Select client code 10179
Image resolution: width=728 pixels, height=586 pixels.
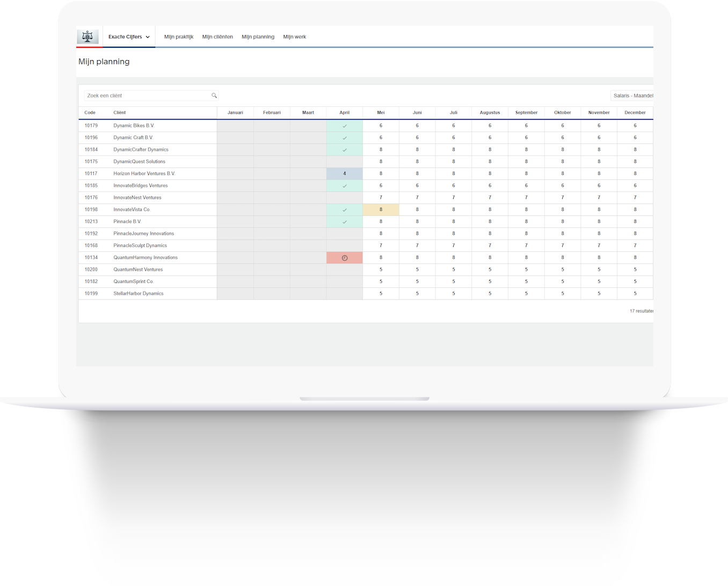(x=91, y=126)
